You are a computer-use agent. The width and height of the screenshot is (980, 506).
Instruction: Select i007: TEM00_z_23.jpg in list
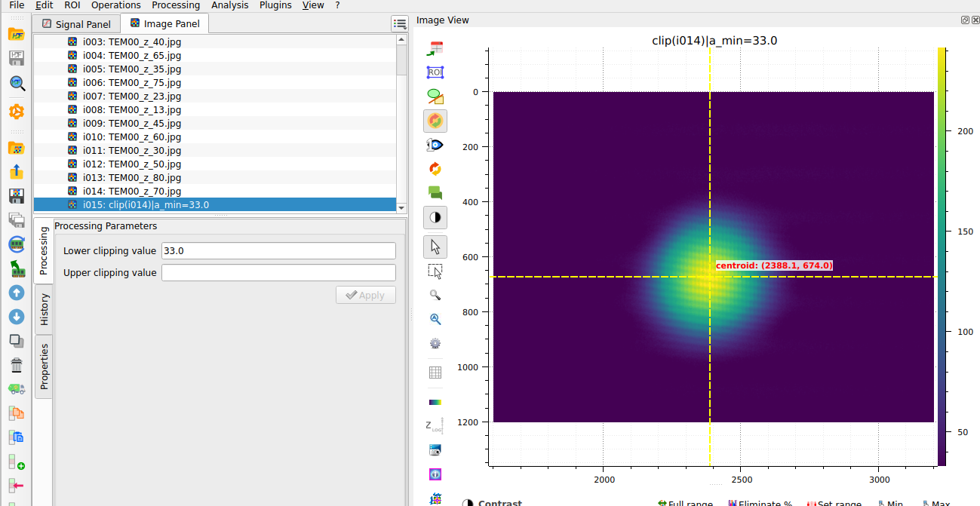tap(215, 96)
